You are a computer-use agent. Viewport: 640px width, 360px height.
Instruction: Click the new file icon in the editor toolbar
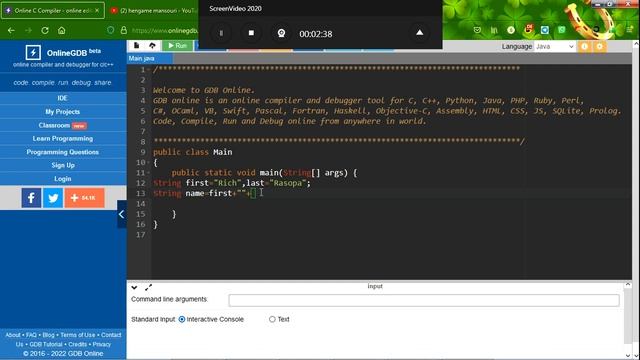pos(136,45)
